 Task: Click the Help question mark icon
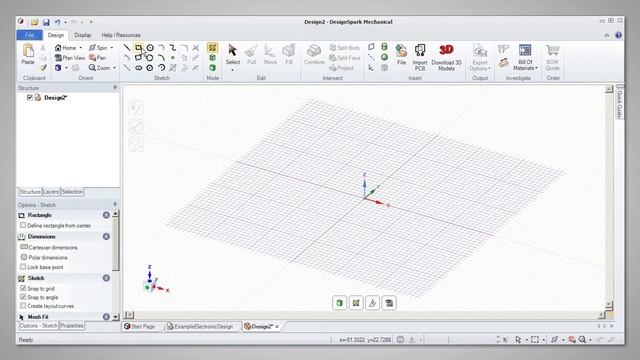618,35
